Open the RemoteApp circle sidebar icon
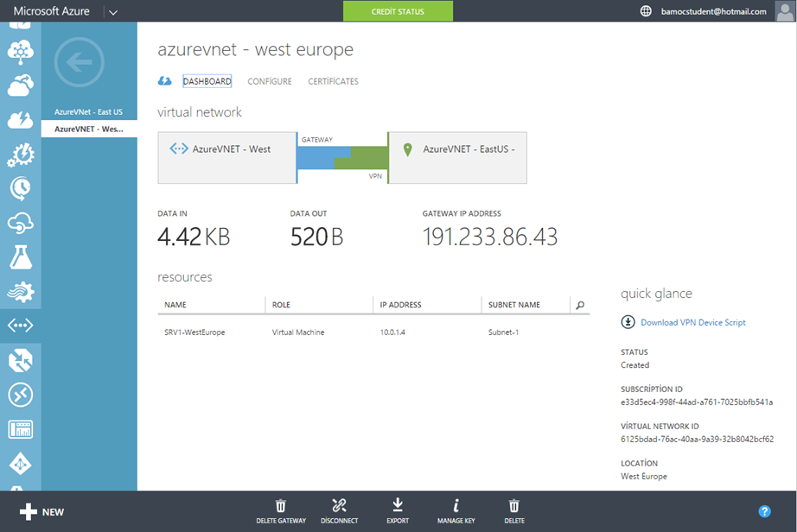The width and height of the screenshot is (797, 532). point(21,395)
